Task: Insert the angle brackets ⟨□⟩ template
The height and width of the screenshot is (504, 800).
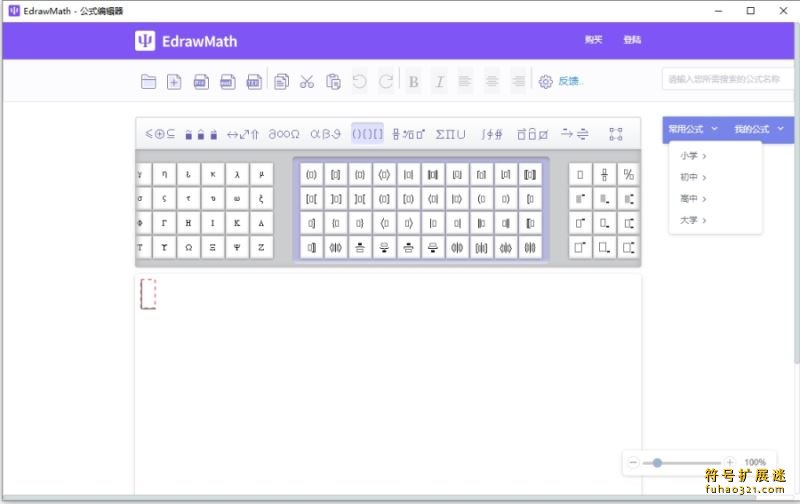Action: point(384,175)
